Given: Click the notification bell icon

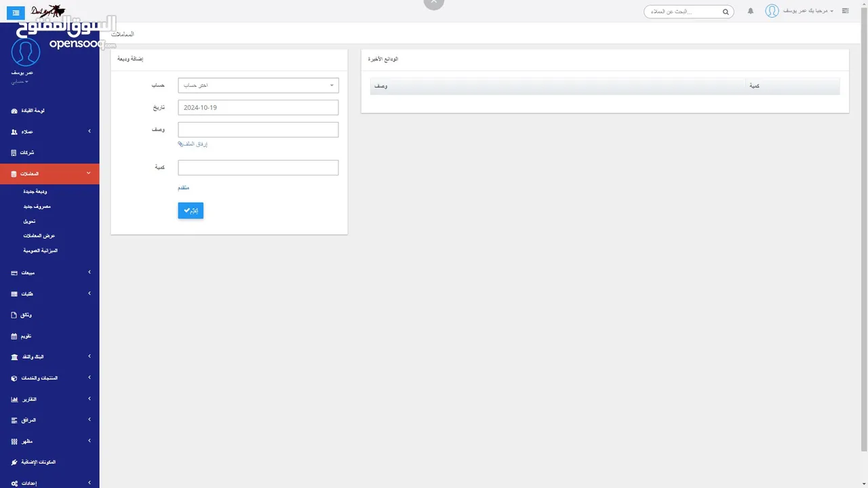Looking at the screenshot, I should [x=751, y=12].
